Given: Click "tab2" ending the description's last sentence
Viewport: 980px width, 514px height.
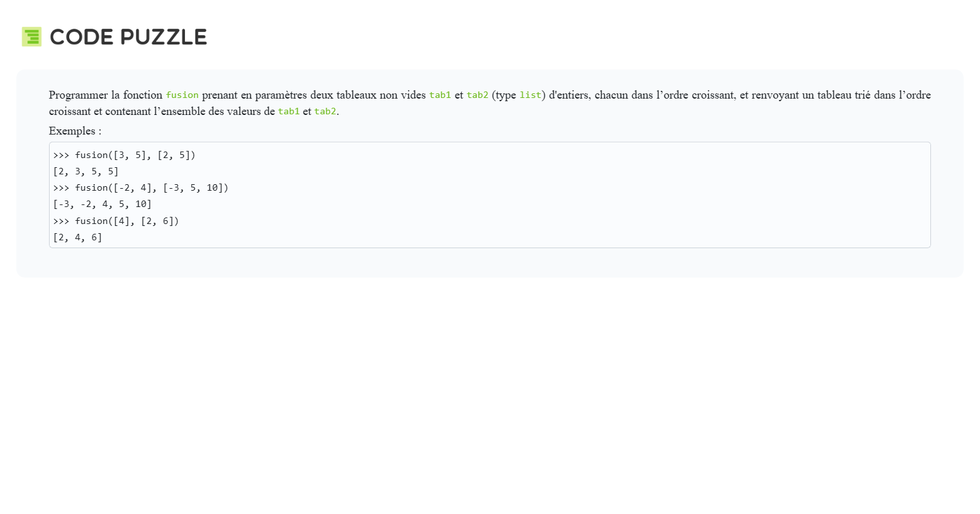Looking at the screenshot, I should tap(325, 112).
